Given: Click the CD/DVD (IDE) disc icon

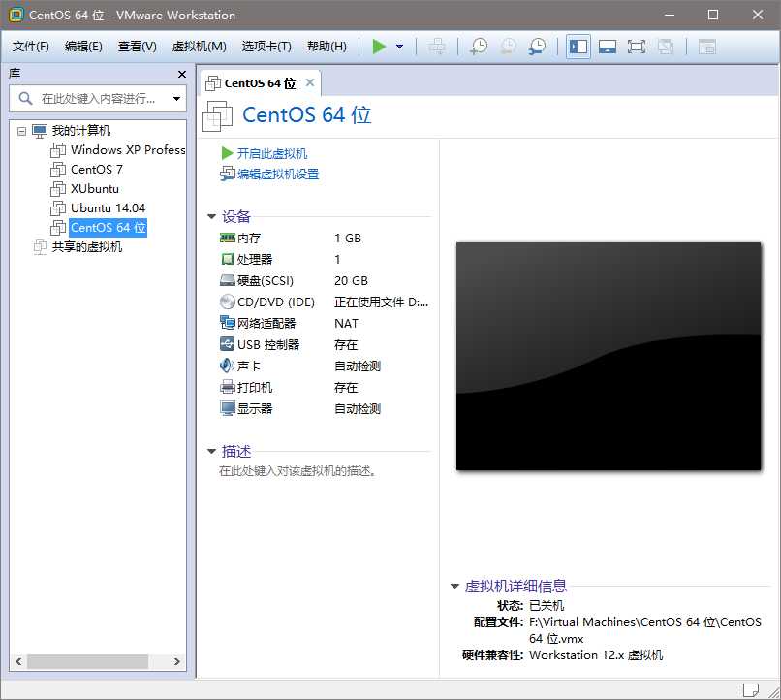Looking at the screenshot, I should pyautogui.click(x=227, y=302).
